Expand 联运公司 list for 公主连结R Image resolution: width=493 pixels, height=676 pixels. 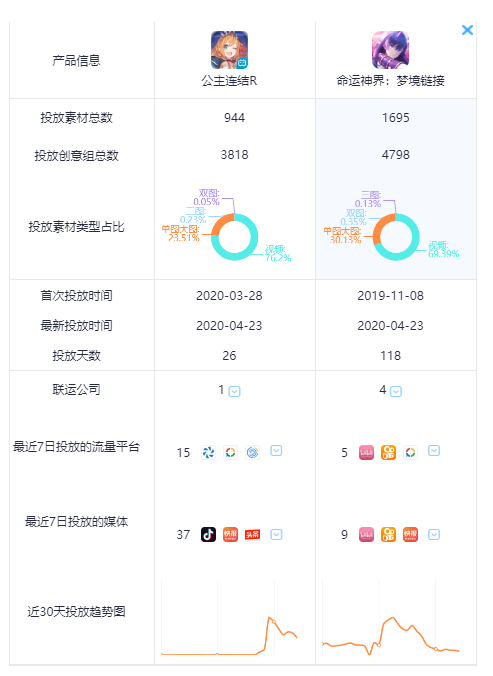pos(234,391)
